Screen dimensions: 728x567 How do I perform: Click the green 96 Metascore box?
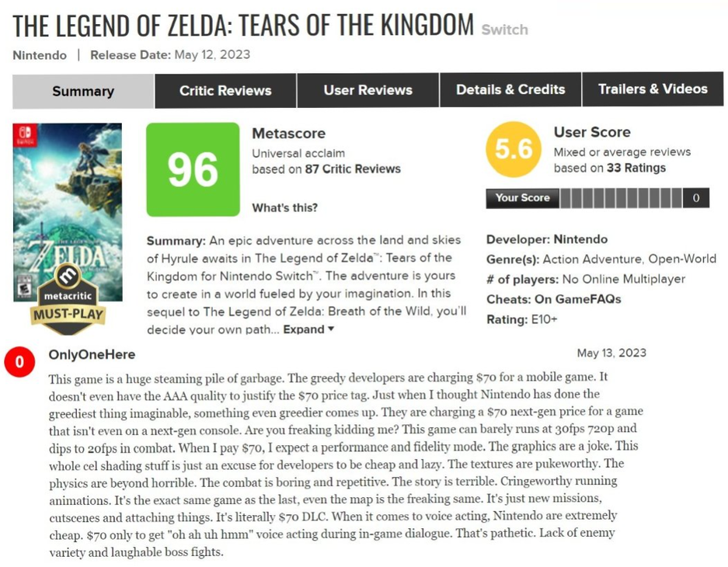click(193, 169)
